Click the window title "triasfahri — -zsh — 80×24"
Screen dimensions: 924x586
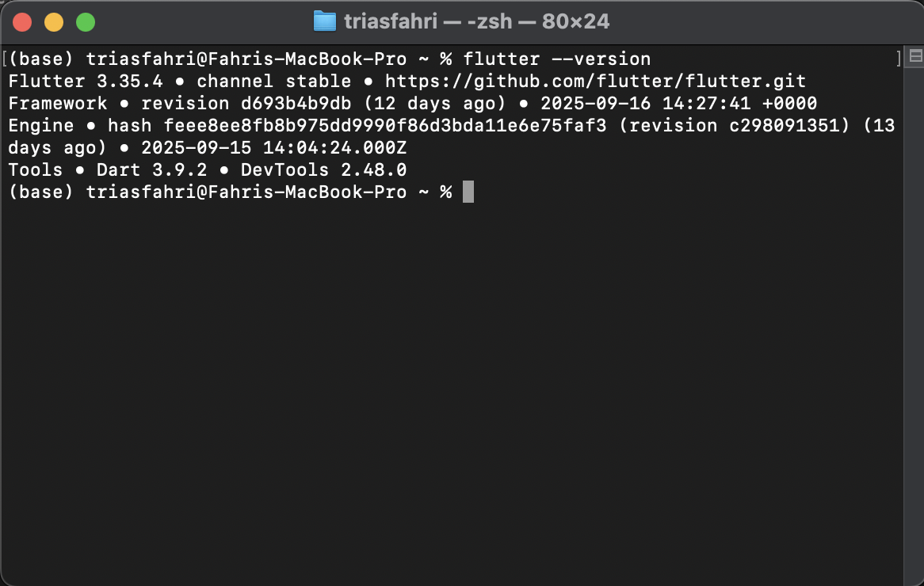pyautogui.click(x=476, y=21)
